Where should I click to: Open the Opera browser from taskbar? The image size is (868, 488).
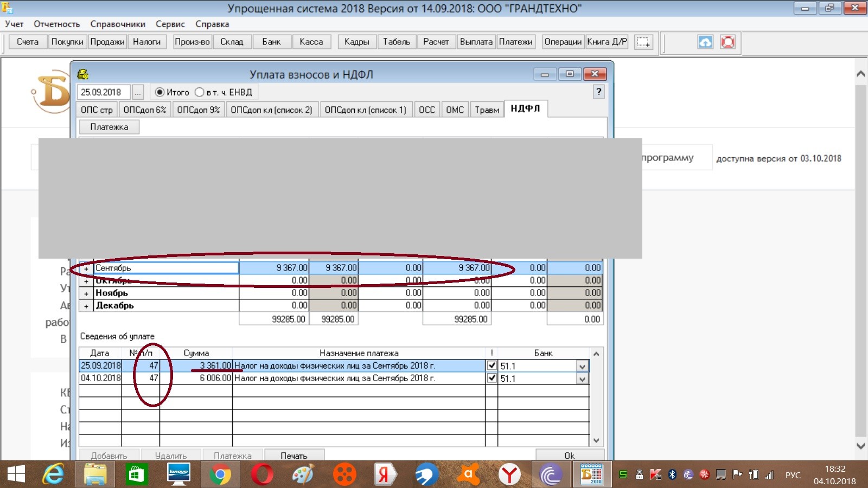pos(262,475)
